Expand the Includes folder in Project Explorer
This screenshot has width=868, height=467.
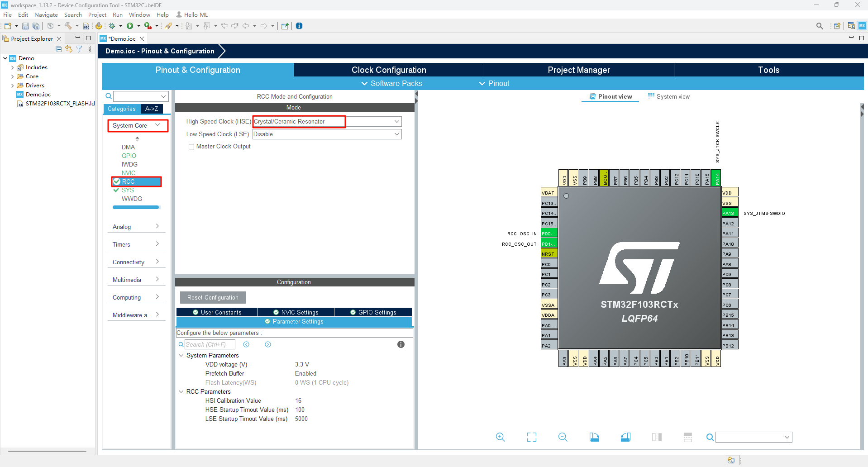[12, 67]
